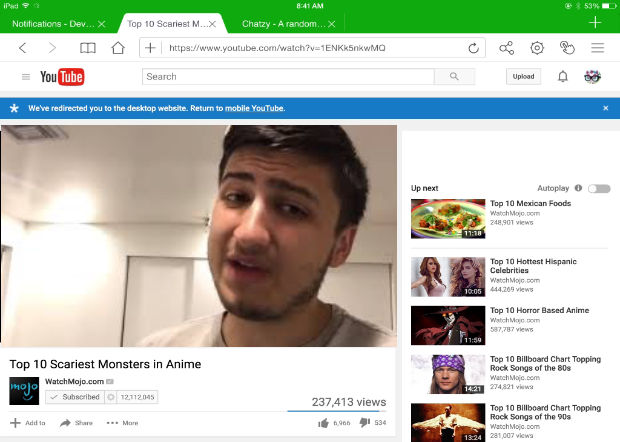Click the video title Top 10 Scariest Monsters
Viewport: 620px width, 442px height.
pyautogui.click(x=105, y=364)
